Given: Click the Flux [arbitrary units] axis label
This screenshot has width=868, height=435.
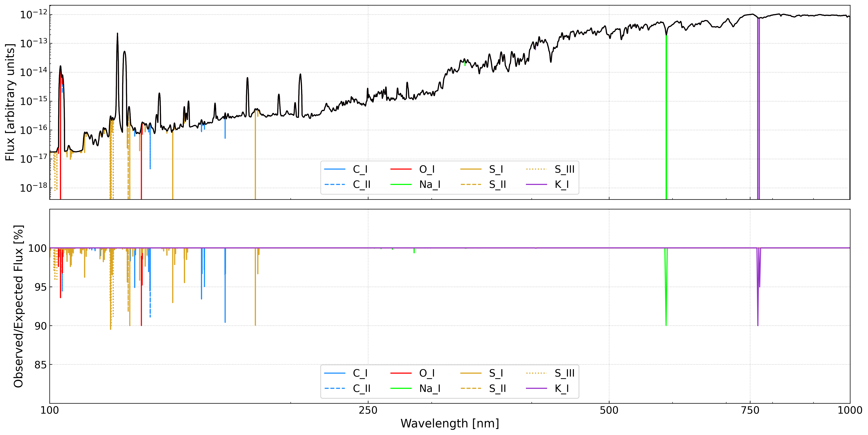Looking at the screenshot, I should pyautogui.click(x=10, y=102).
